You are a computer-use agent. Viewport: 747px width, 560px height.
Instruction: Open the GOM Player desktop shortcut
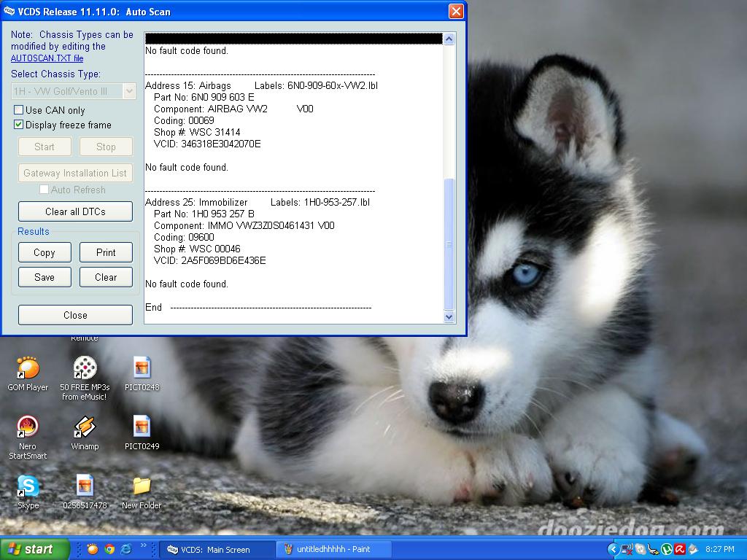28,370
